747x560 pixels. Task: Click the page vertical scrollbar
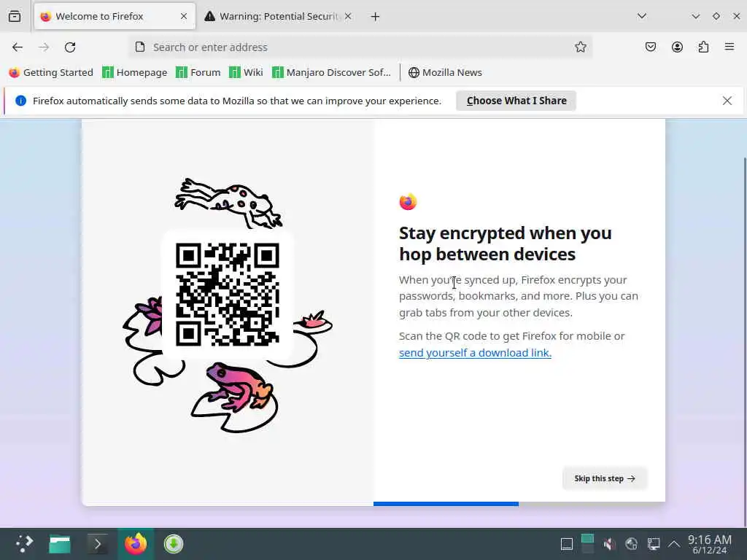744,342
